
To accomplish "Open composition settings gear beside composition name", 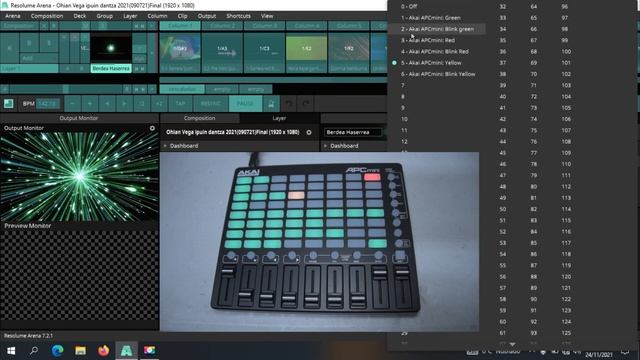I will point(309,132).
